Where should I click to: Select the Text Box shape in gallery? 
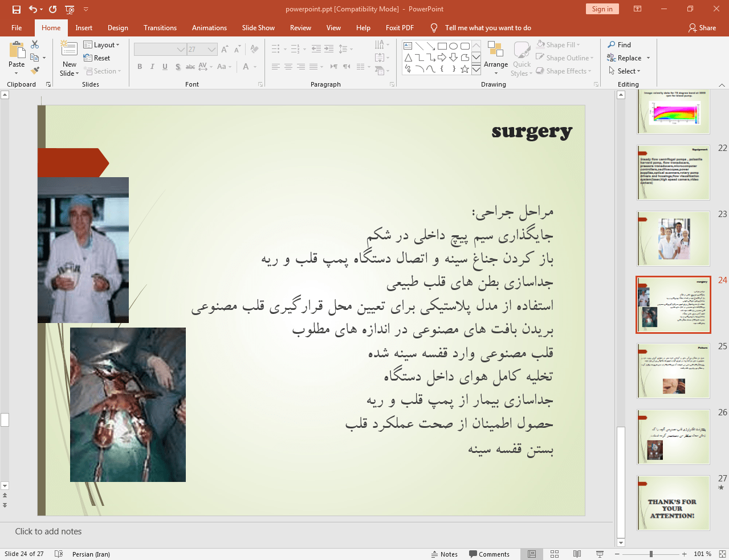click(408, 46)
